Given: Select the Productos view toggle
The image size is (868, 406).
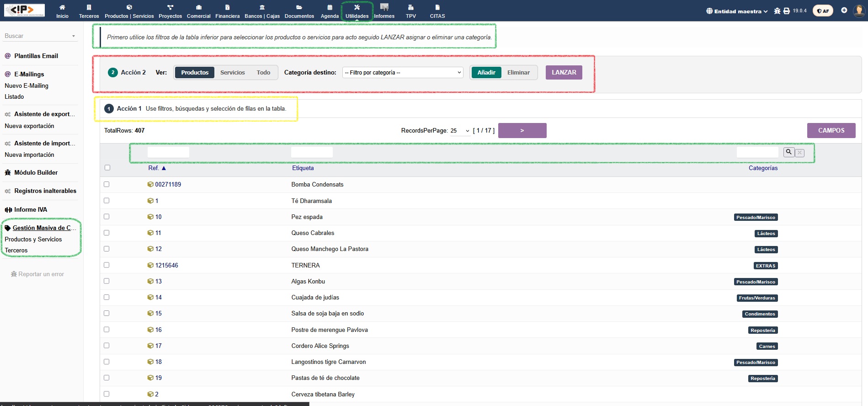Looking at the screenshot, I should coord(195,72).
